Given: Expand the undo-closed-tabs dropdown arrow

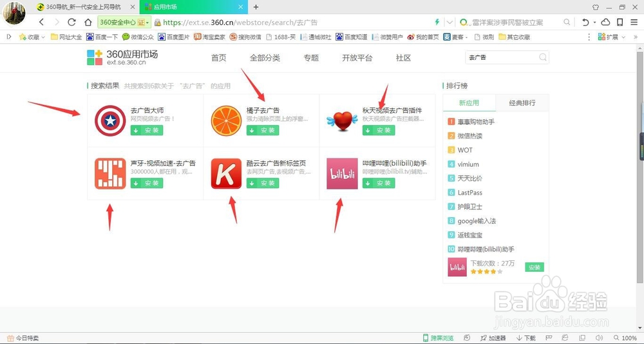Looking at the screenshot, I should pyautogui.click(x=594, y=22).
